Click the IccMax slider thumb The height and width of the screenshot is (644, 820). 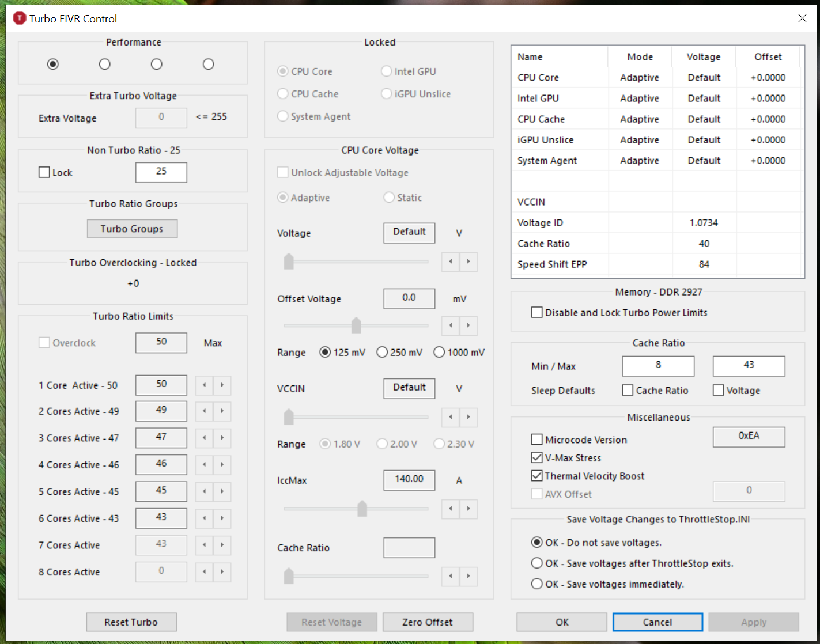point(362,509)
